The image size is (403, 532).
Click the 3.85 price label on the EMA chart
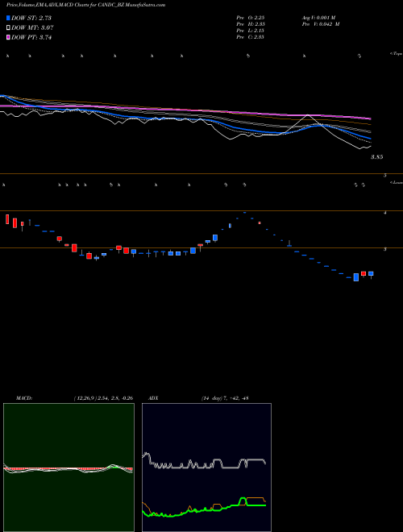377,157
